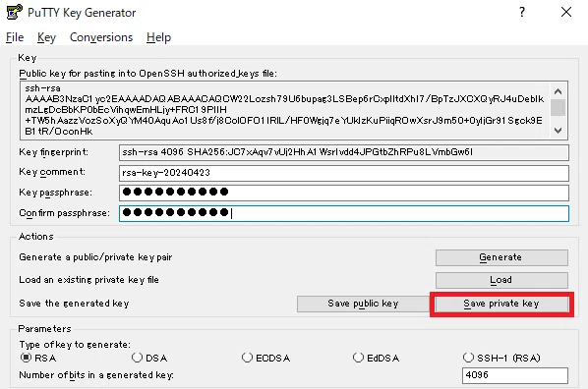
Task: Click 'Type of key to generate:' label
Action: click(x=75, y=345)
